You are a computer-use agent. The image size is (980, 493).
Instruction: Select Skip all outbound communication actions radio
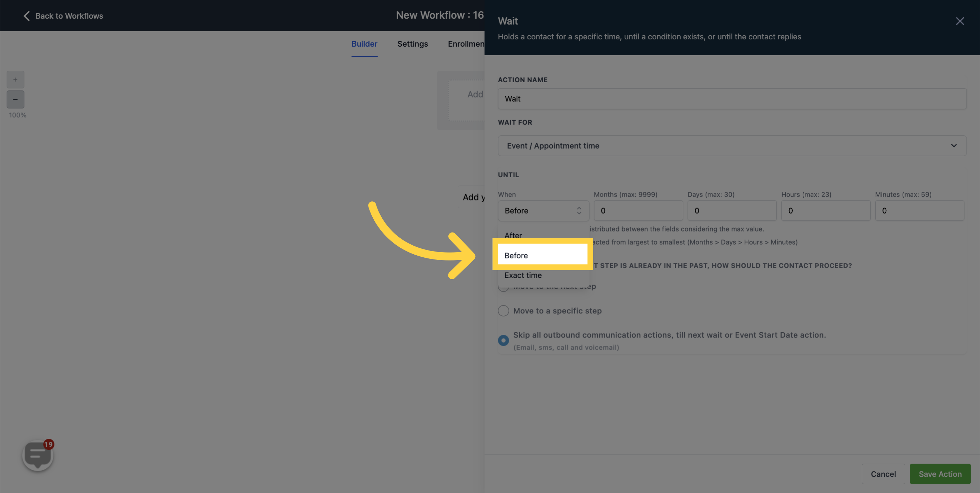point(503,340)
